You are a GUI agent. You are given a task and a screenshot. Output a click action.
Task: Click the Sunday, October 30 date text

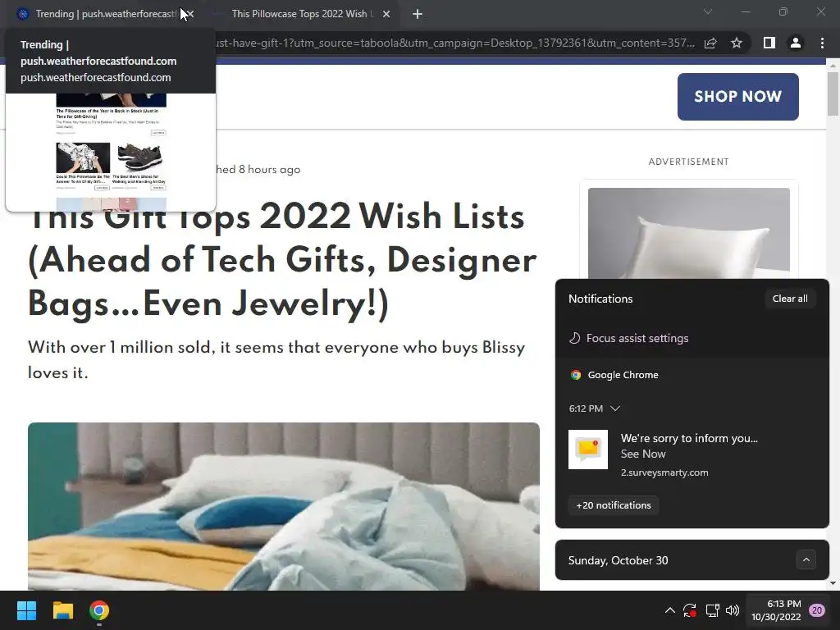[618, 560]
